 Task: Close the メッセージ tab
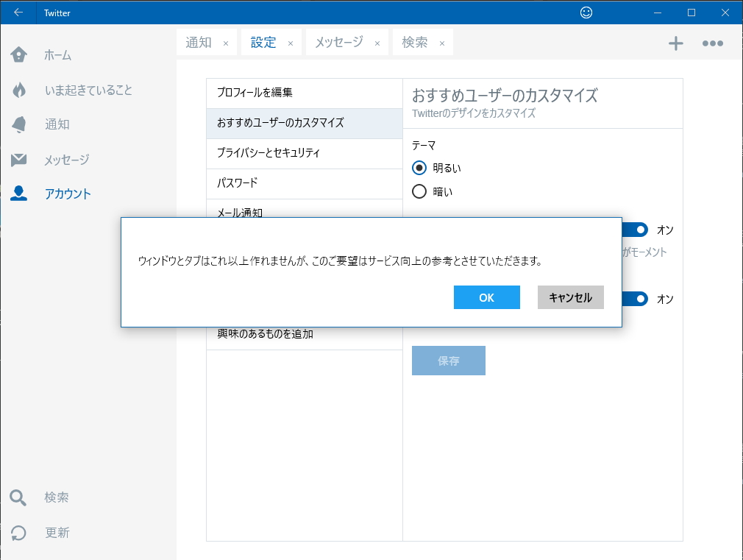click(377, 43)
